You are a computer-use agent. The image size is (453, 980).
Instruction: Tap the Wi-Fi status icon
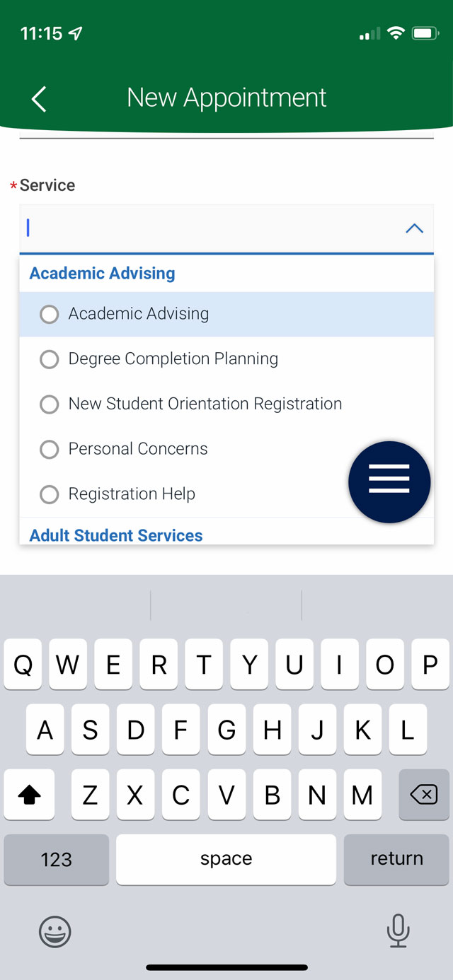coord(396,33)
